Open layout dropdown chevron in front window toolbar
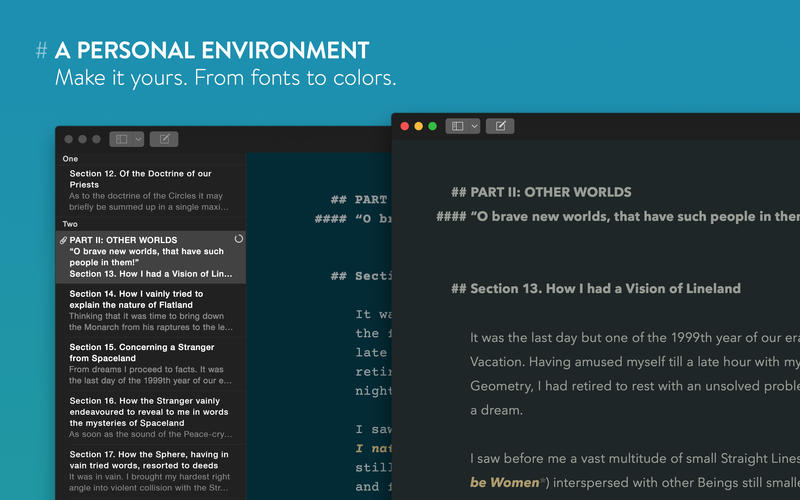Screen dimensions: 800x500 [474, 126]
